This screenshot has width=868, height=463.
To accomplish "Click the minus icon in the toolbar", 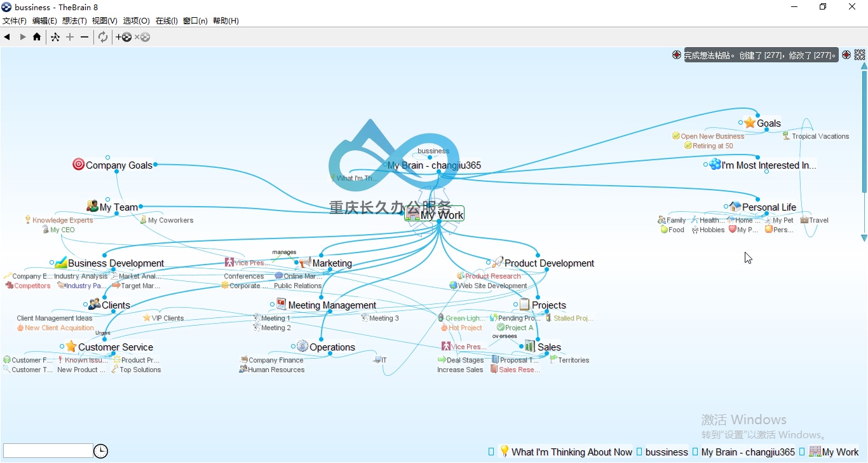I will pyautogui.click(x=85, y=37).
